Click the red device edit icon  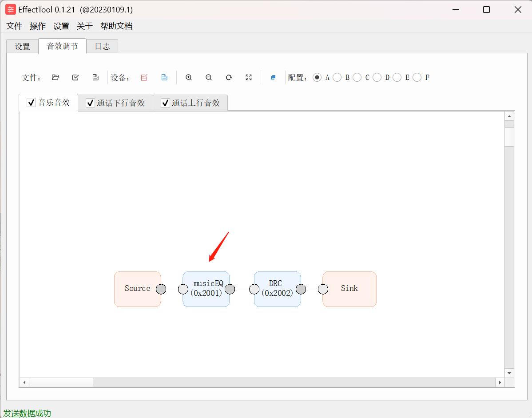click(144, 77)
